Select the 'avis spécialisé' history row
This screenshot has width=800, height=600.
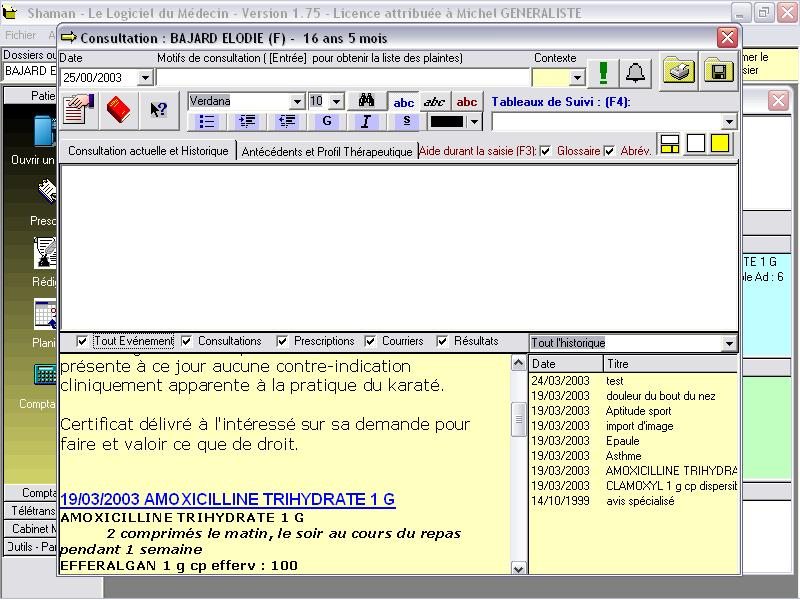click(634, 501)
